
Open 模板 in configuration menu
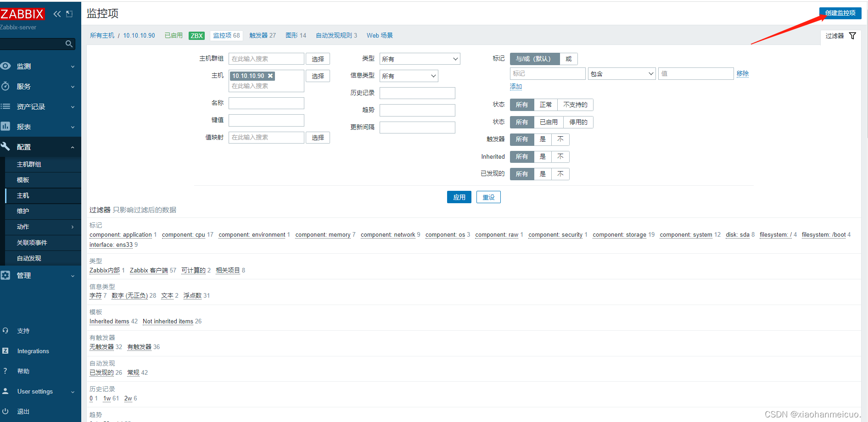(23, 180)
